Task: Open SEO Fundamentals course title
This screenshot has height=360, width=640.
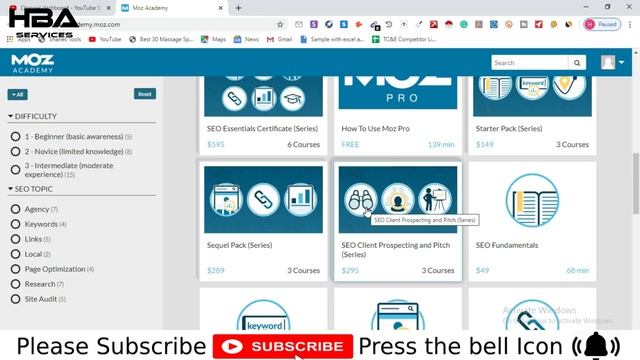Action: click(x=507, y=245)
